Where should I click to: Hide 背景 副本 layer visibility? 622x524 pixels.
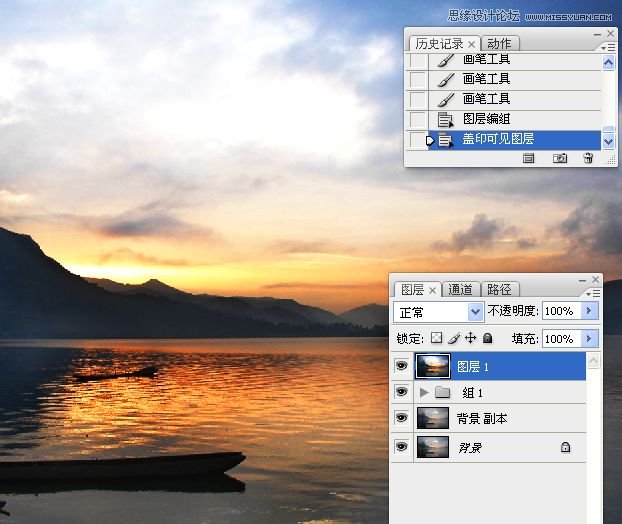pyautogui.click(x=401, y=418)
